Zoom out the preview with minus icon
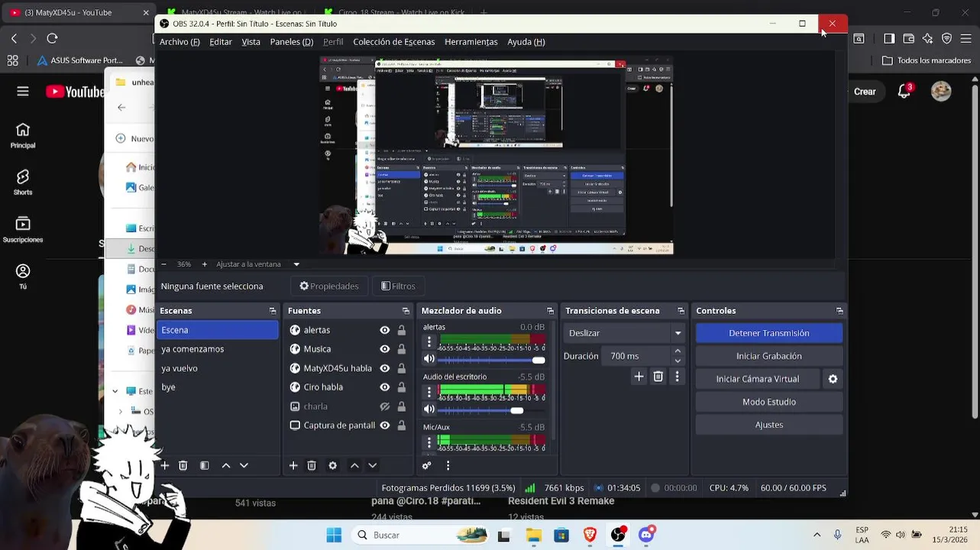Image resolution: width=980 pixels, height=550 pixels. [163, 264]
